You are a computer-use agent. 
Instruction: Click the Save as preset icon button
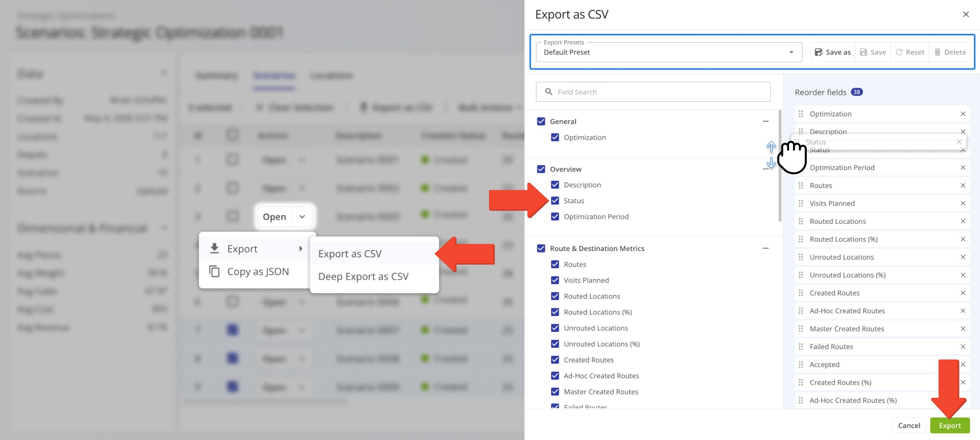[819, 52]
